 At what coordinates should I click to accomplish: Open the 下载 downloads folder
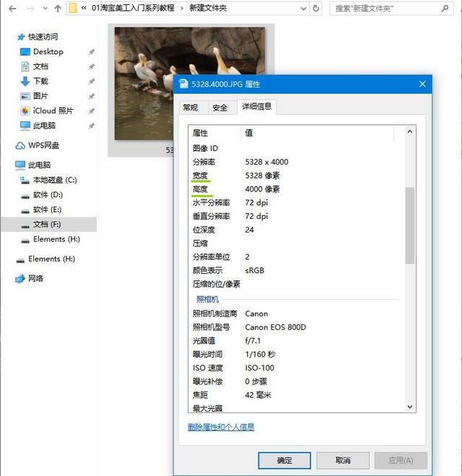(x=40, y=82)
